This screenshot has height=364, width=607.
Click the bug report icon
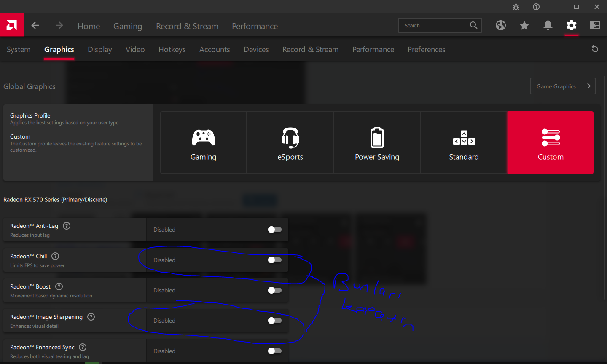[x=516, y=7]
